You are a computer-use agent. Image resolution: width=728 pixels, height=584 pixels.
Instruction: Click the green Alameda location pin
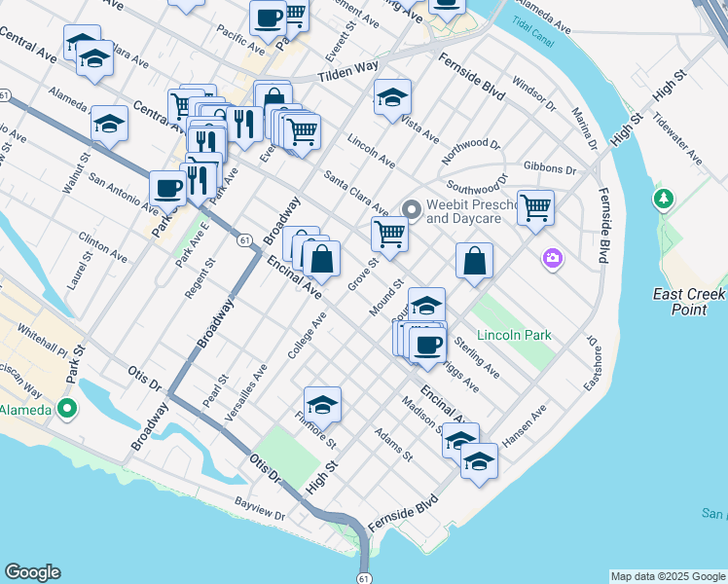coord(67,409)
